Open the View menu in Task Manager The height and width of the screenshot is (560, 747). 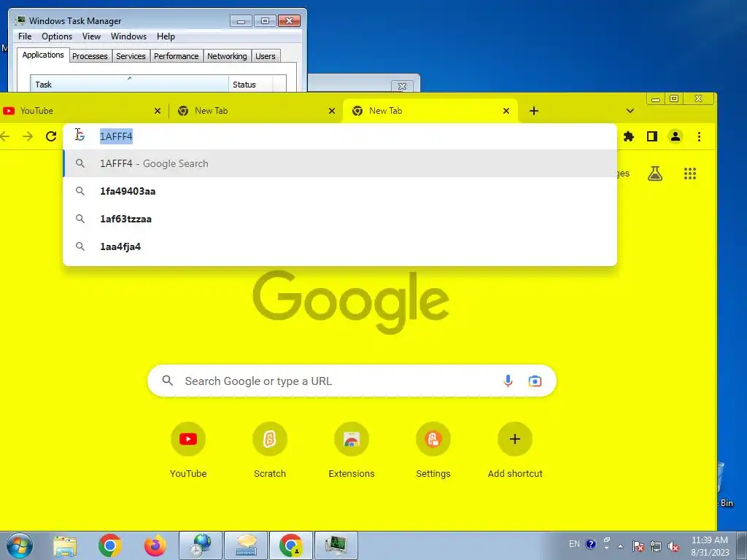(91, 36)
